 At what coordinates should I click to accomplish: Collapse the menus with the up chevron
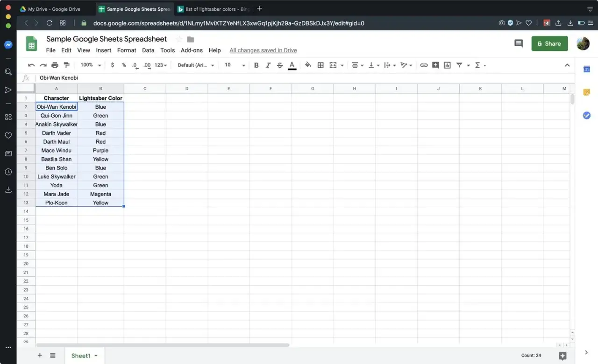tap(567, 65)
